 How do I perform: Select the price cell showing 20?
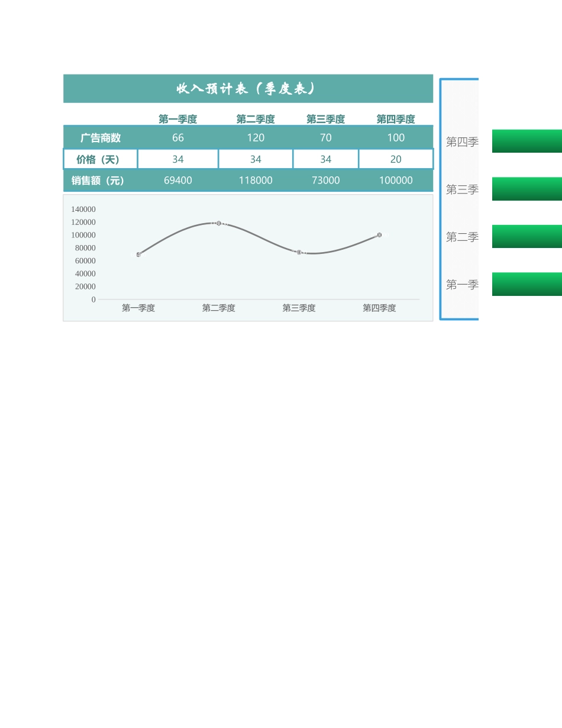point(395,159)
